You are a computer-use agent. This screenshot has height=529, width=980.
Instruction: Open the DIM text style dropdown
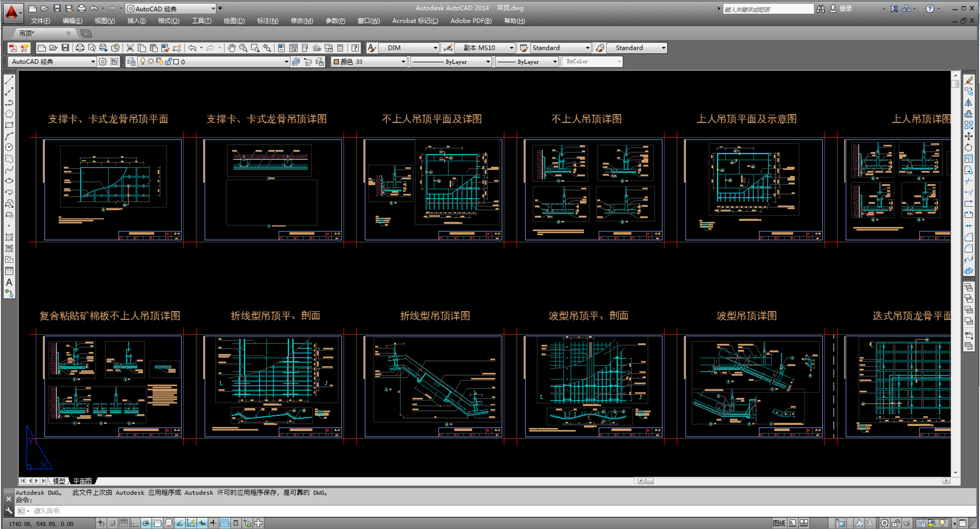[x=409, y=48]
